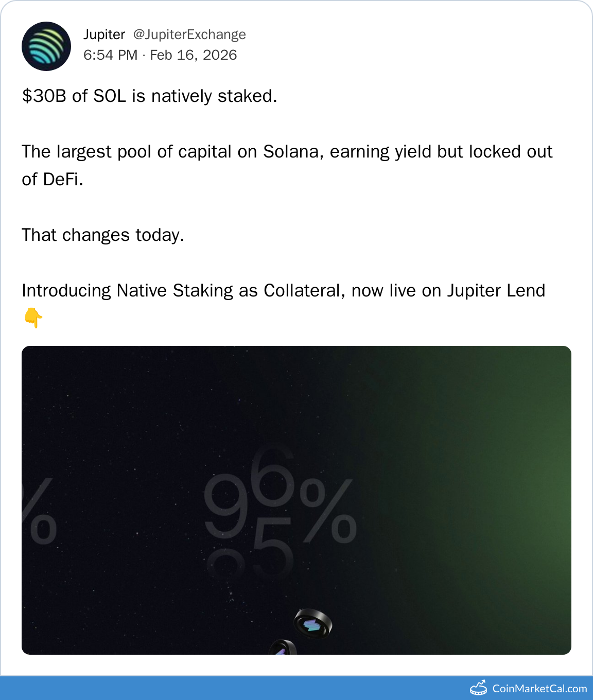Click the "That changes today." line
The image size is (593, 700).
pyautogui.click(x=103, y=235)
